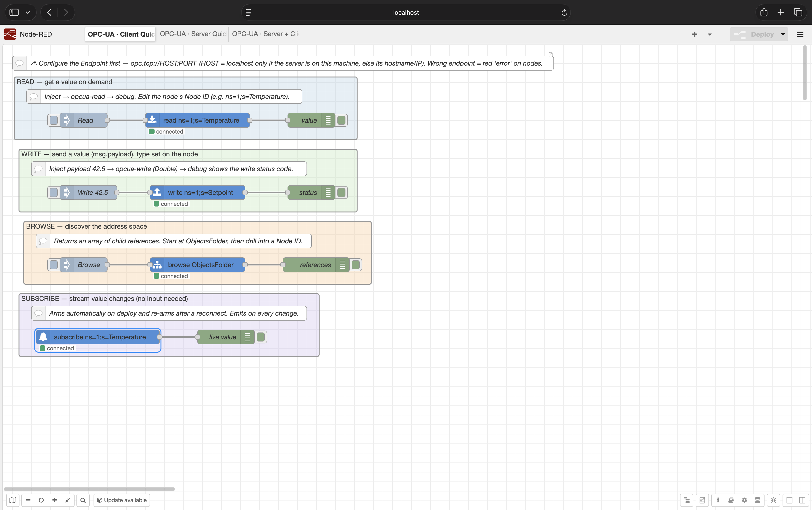The width and height of the screenshot is (812, 510).
Task: Select the WRITE group title label
Action: tap(109, 154)
